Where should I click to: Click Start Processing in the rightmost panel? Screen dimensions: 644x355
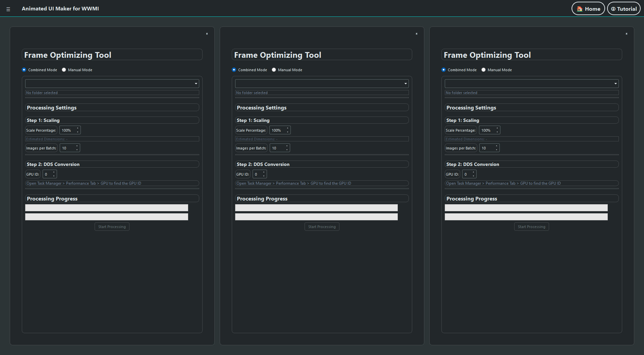[x=531, y=227]
